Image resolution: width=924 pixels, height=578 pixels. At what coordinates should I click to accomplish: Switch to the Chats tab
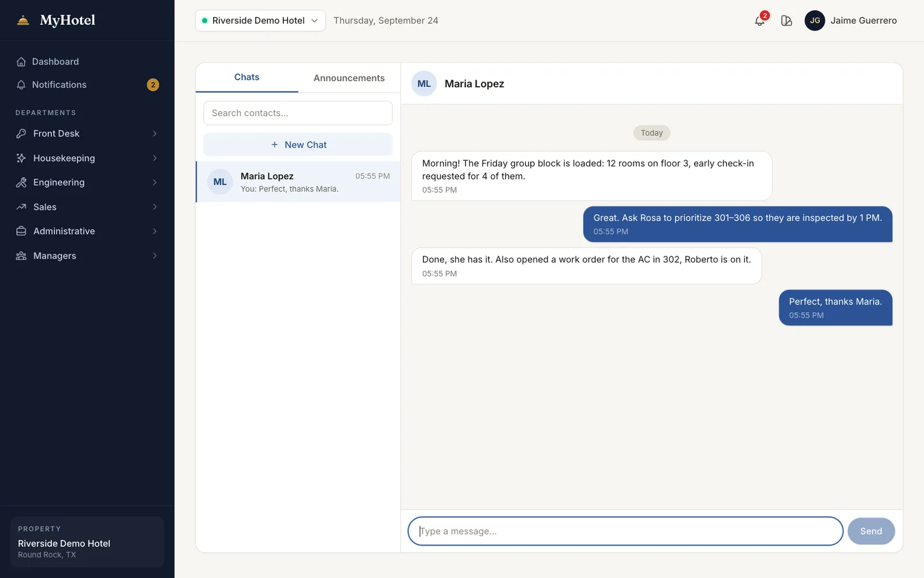point(247,77)
